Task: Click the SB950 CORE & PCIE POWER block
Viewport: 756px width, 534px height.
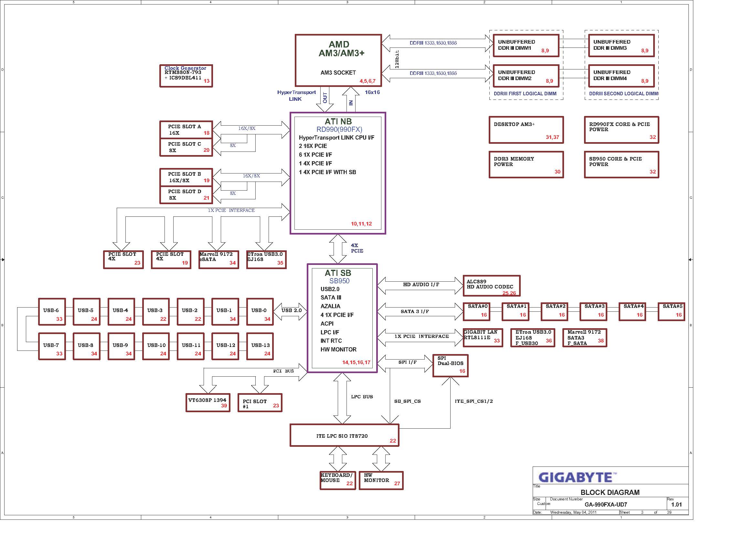Action: point(622,164)
